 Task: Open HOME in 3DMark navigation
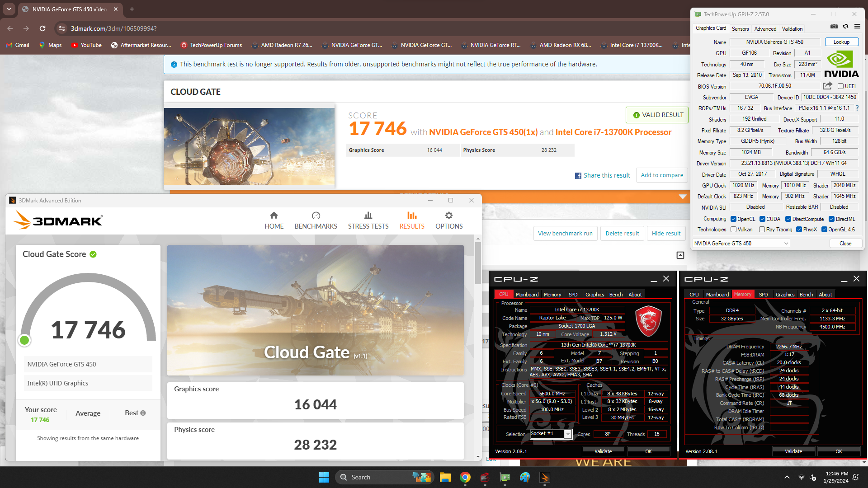point(274,221)
